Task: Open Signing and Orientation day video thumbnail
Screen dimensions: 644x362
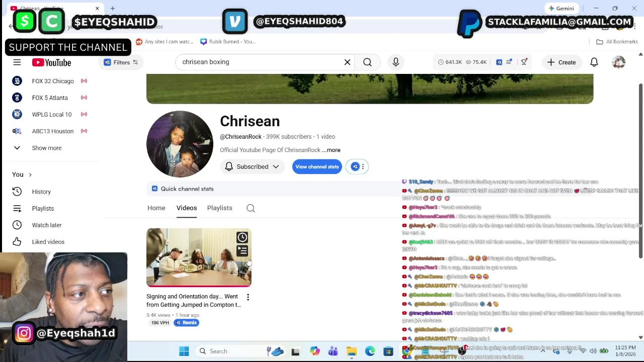Action: click(x=199, y=257)
